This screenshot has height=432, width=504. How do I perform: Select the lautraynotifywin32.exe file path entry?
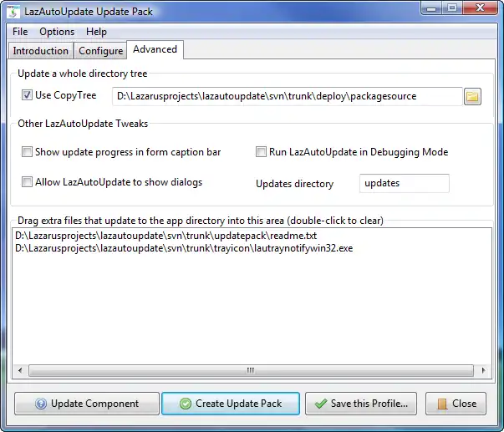click(x=184, y=248)
